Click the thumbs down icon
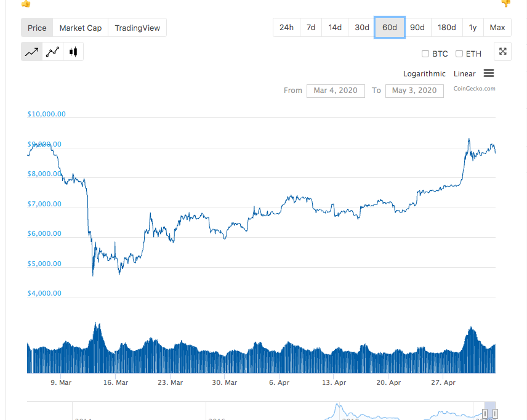527x420 pixels. (x=506, y=3)
